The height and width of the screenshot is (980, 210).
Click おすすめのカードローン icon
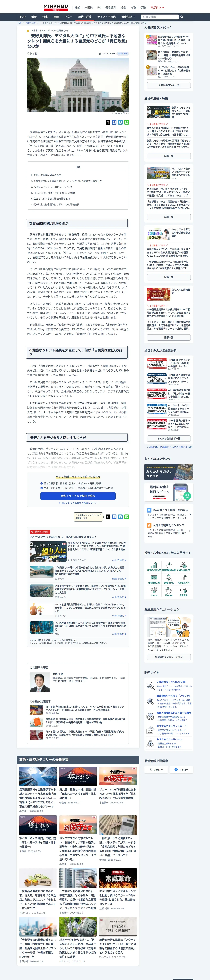(x=150, y=743)
